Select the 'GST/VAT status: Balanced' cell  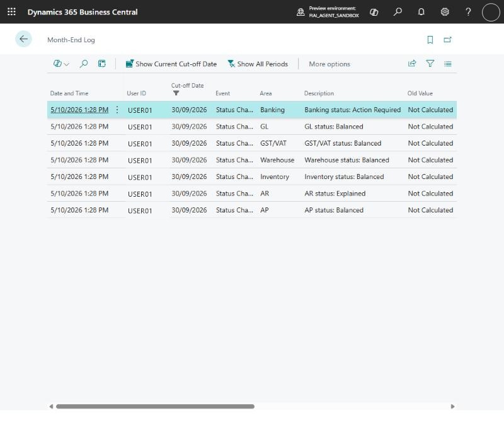tap(343, 144)
